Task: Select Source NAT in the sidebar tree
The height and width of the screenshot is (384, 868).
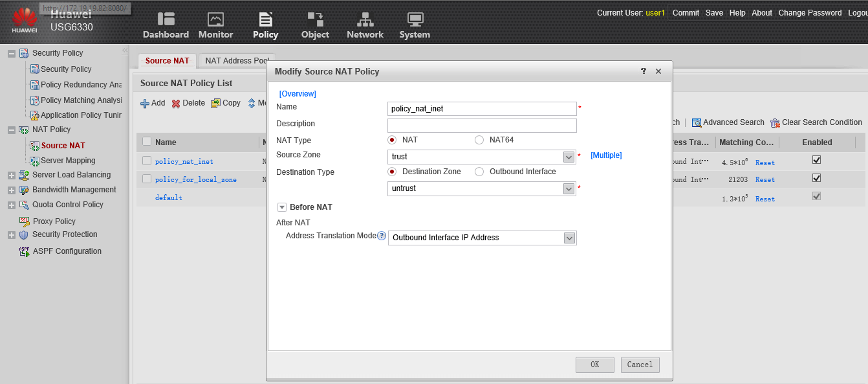Action: pos(63,146)
